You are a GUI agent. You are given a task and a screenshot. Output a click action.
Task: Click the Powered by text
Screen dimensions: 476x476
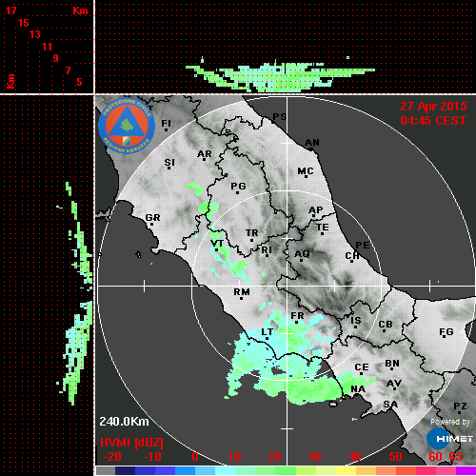click(x=450, y=422)
